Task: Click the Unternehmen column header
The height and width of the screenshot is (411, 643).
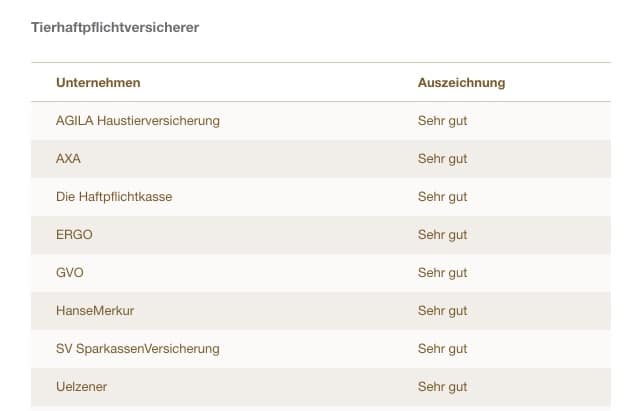Action: tap(98, 82)
